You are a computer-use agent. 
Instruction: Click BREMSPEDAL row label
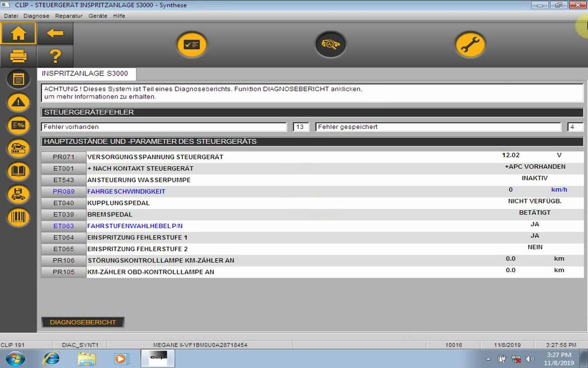pos(110,214)
